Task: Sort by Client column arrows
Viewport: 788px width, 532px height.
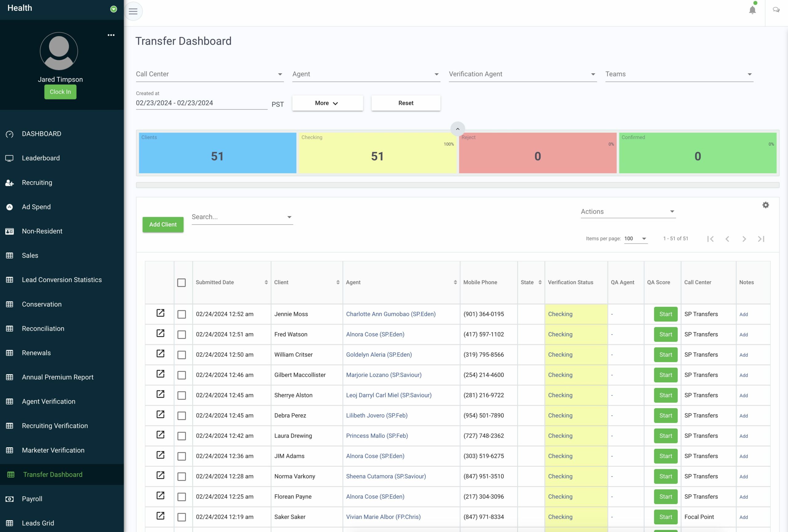Action: pyautogui.click(x=338, y=282)
